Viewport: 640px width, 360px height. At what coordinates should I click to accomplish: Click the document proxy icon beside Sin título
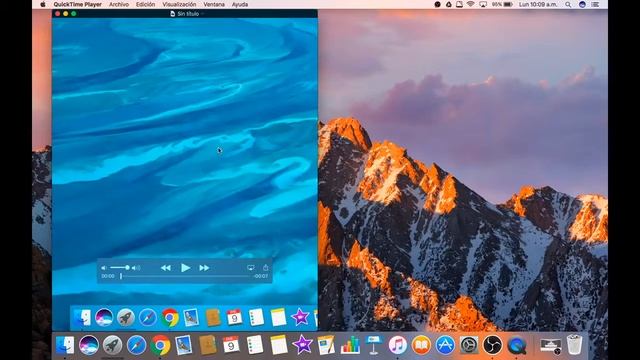tap(173, 14)
